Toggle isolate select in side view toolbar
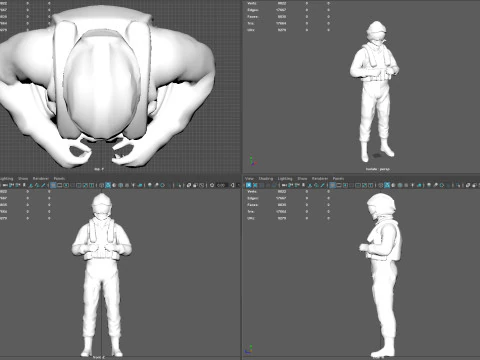The height and width of the screenshot is (360, 480). (458, 185)
